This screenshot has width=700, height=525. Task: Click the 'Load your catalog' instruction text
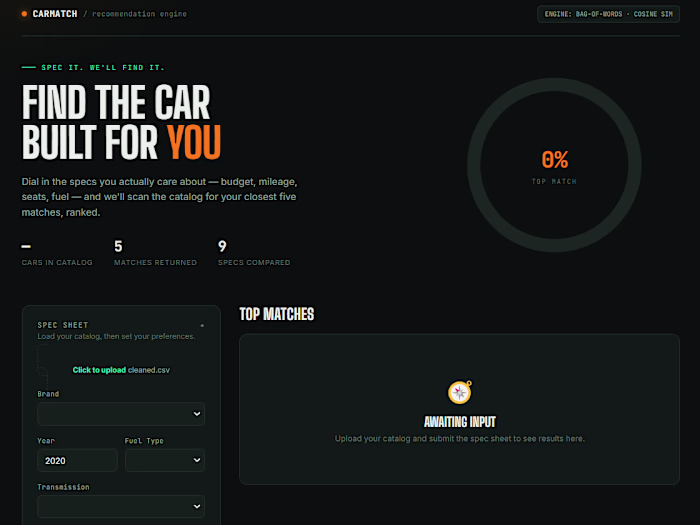pos(116,336)
